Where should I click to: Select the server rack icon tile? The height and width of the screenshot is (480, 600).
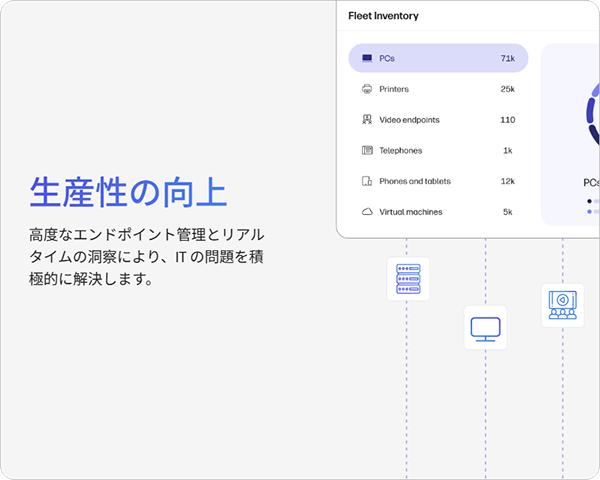pos(407,279)
